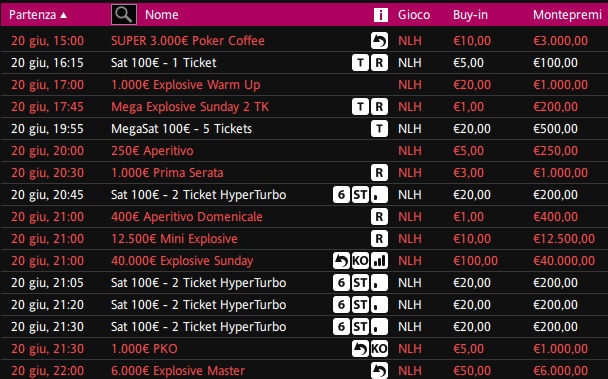Screen dimensions: 608x379
Task: Click the R icon on 1.000€ Prima Serata
Action: [x=379, y=173]
